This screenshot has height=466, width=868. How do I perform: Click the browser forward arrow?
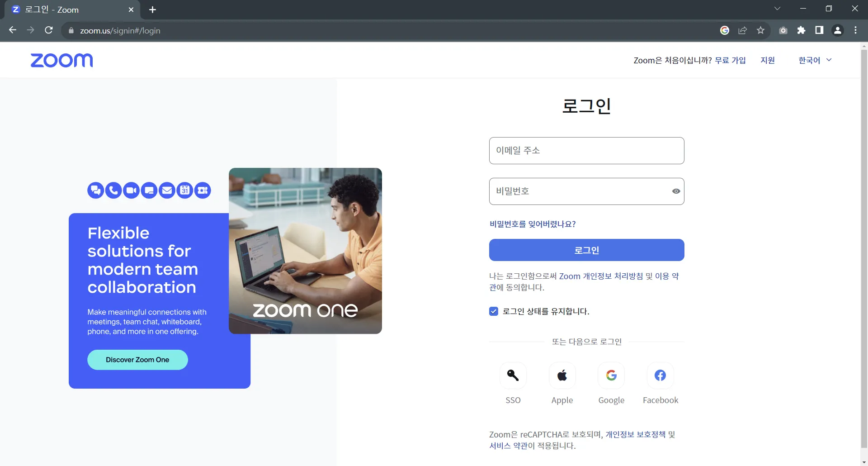point(31,30)
